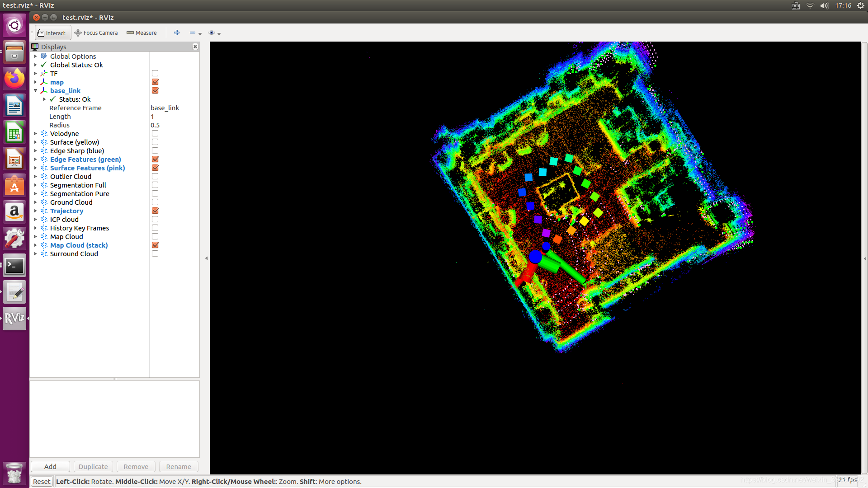Open LibreOffice Calc from dock

tap(14, 132)
